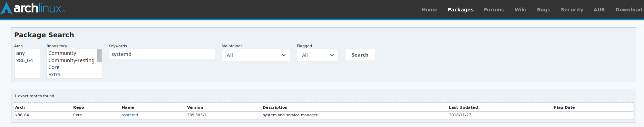Image resolution: width=644 pixels, height=127 pixels.
Task: Open the AUR link
Action: click(599, 10)
